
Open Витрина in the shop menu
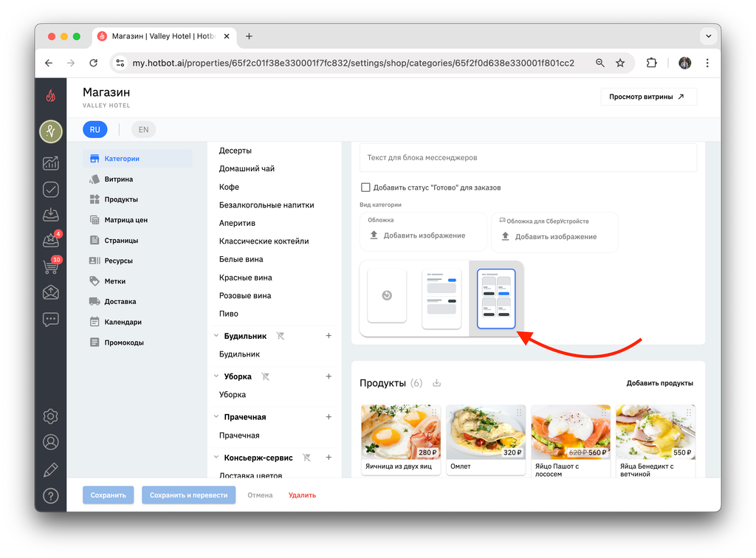click(137, 179)
